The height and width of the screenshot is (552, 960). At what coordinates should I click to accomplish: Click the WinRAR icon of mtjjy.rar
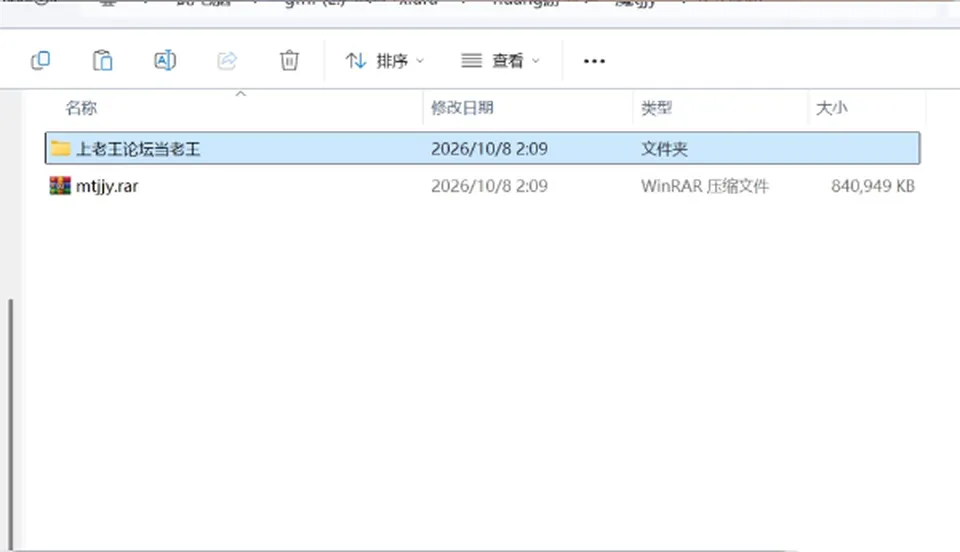(x=60, y=185)
